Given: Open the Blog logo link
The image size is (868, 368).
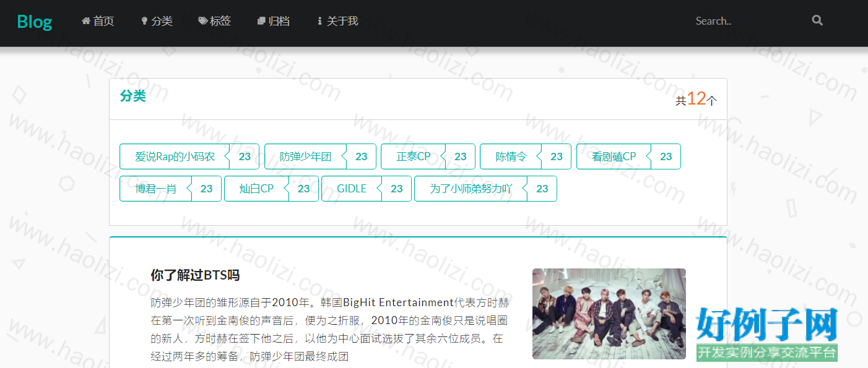Looking at the screenshot, I should click(x=34, y=22).
